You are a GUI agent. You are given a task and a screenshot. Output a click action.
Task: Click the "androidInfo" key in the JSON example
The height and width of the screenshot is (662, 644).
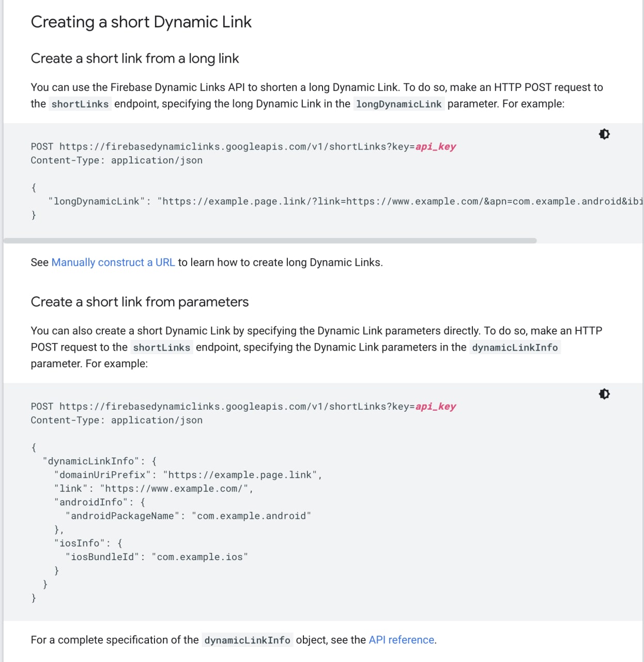click(x=91, y=502)
